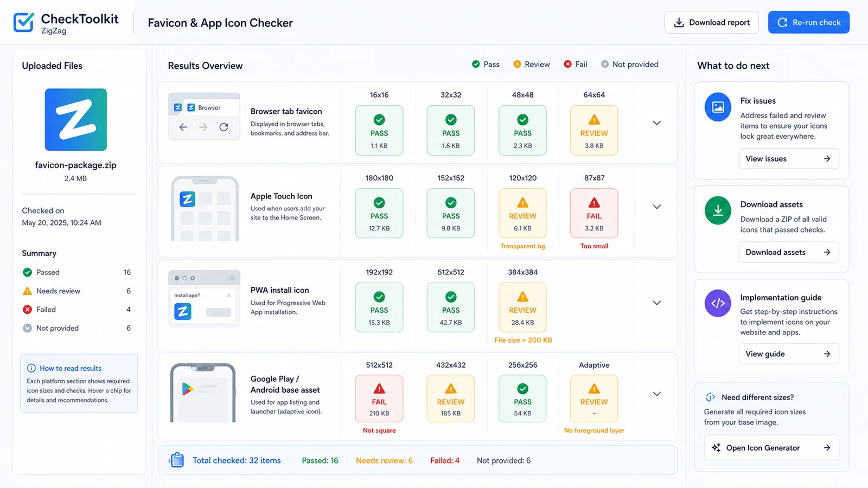
Task: Select the 87x87 FAIL chip
Action: point(594,213)
